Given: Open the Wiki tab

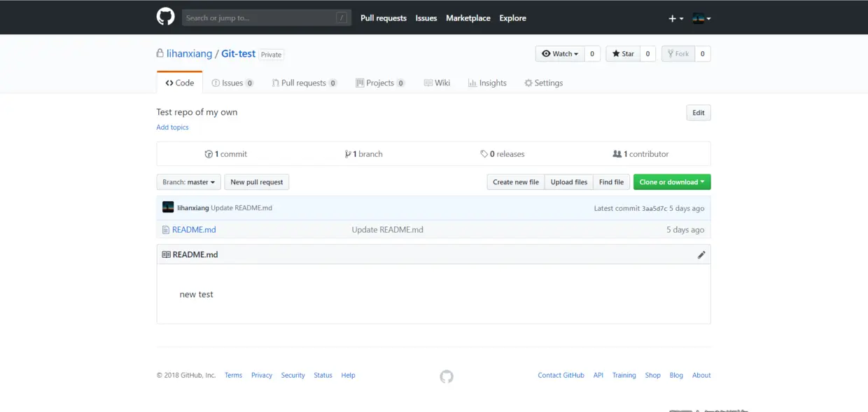Looking at the screenshot, I should tap(437, 83).
